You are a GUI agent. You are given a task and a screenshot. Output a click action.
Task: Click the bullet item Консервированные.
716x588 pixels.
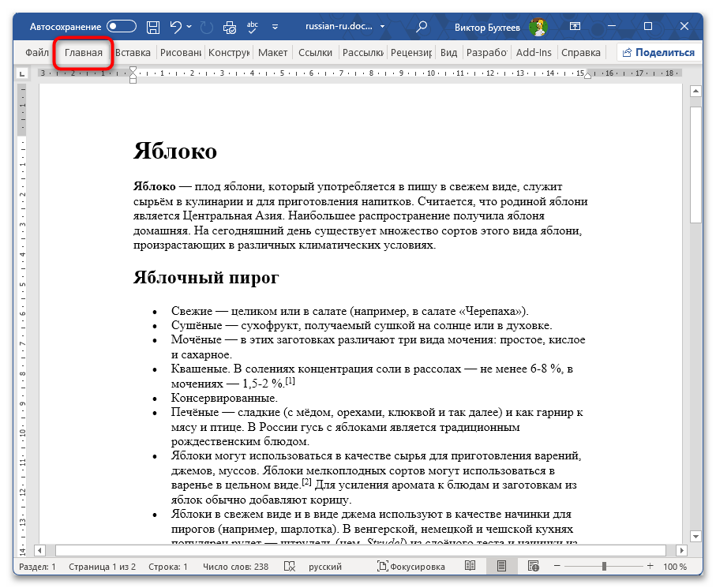pyautogui.click(x=224, y=398)
